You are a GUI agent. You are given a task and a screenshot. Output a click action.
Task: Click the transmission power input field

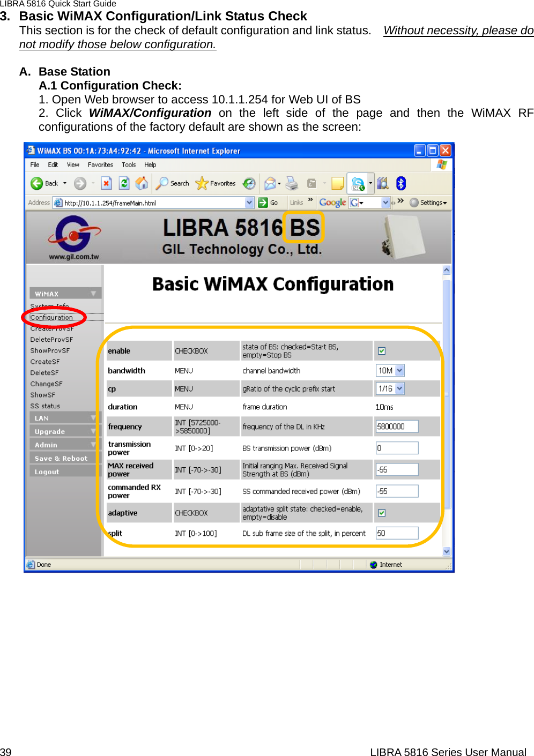[397, 448]
